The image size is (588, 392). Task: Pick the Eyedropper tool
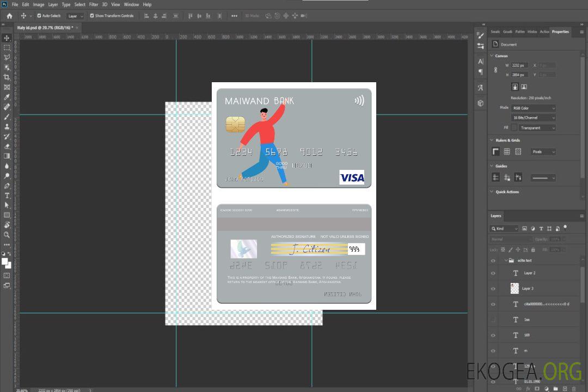(7, 97)
